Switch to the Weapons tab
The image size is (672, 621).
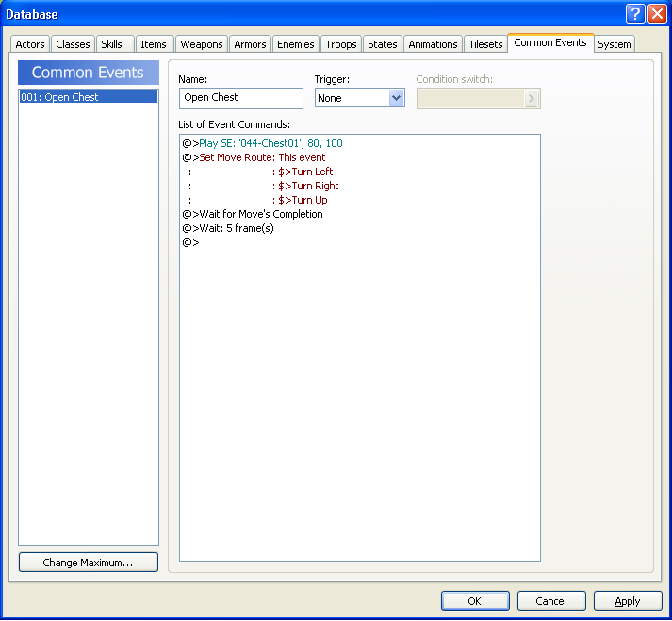202,44
